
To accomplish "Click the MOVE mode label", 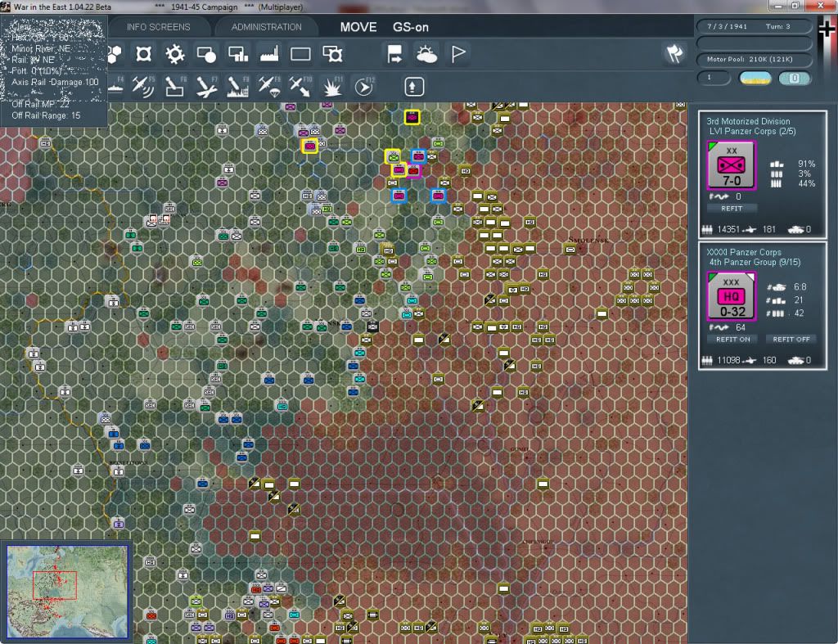I will (x=358, y=27).
